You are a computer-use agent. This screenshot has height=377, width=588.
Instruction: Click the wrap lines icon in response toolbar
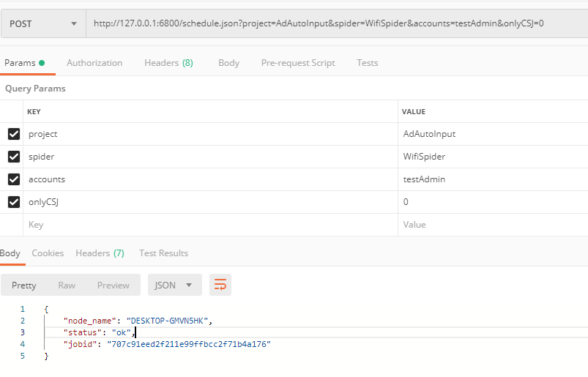220,285
